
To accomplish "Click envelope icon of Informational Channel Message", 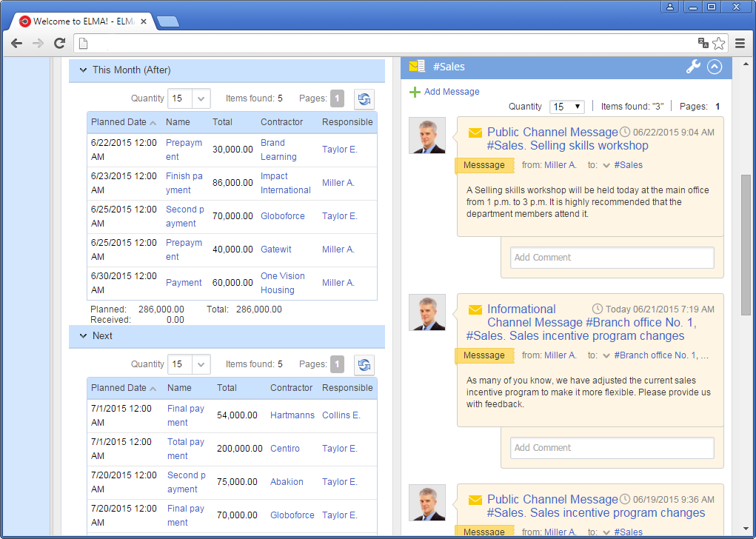I will (475, 309).
